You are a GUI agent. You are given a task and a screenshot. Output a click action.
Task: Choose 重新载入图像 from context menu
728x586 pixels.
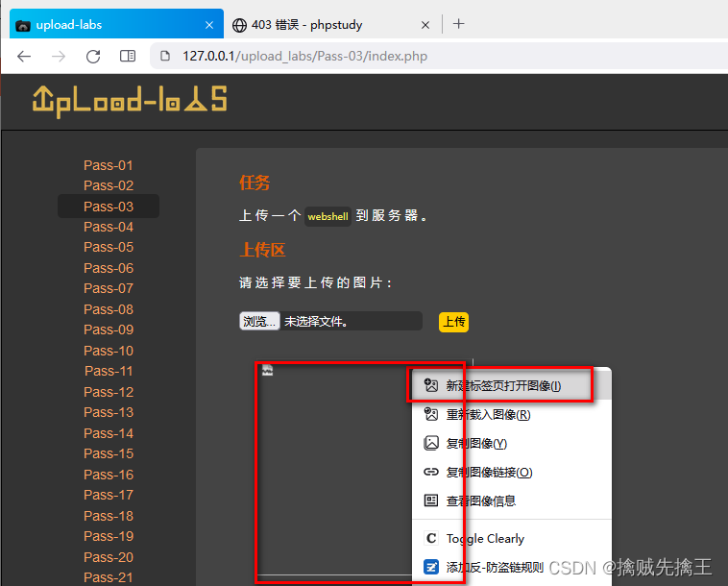(x=511, y=414)
